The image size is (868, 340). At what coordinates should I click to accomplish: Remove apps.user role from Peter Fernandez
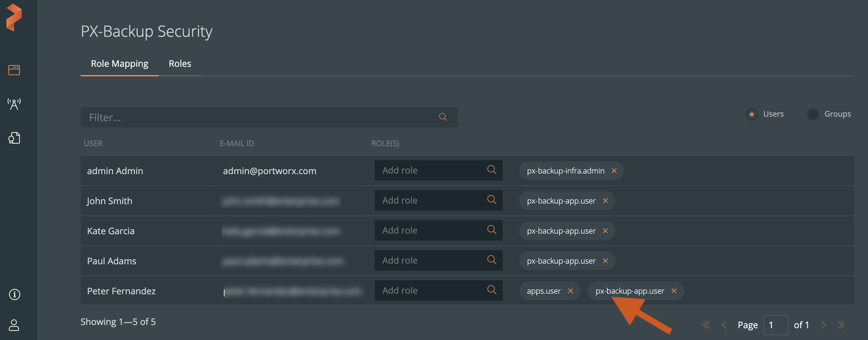(570, 291)
